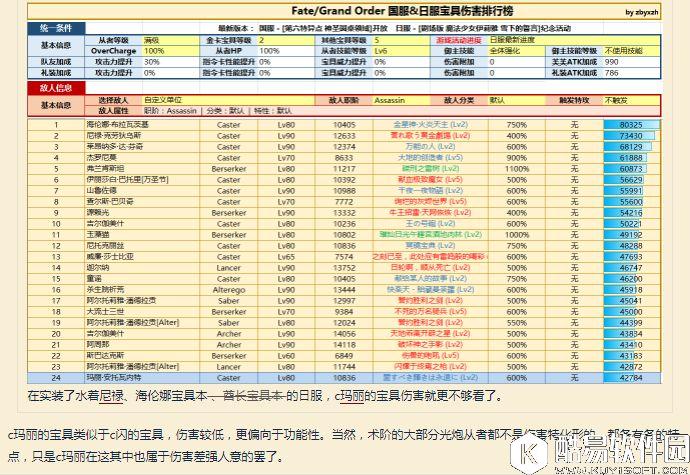Click the author credit 'by zbyxzh'
The image size is (690, 475).
[642, 12]
